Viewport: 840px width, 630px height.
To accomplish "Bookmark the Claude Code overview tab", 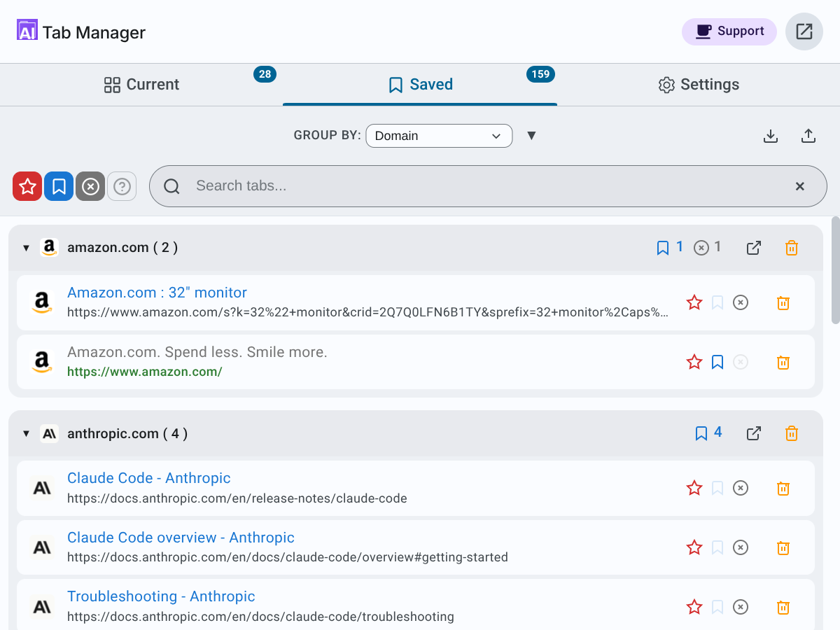I will point(717,547).
